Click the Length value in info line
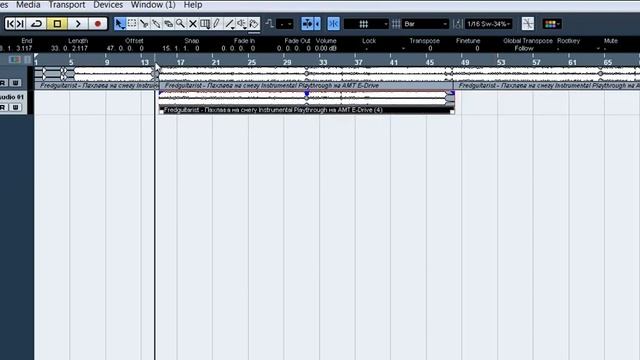The image size is (640, 360). tap(69, 48)
